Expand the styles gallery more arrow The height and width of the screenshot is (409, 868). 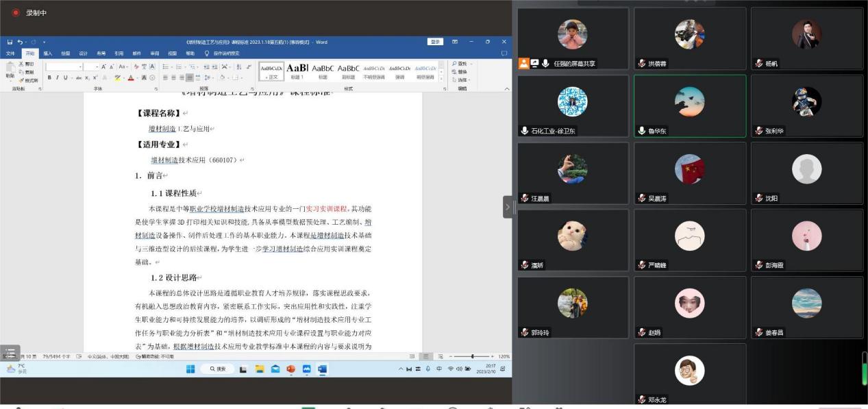[441, 78]
